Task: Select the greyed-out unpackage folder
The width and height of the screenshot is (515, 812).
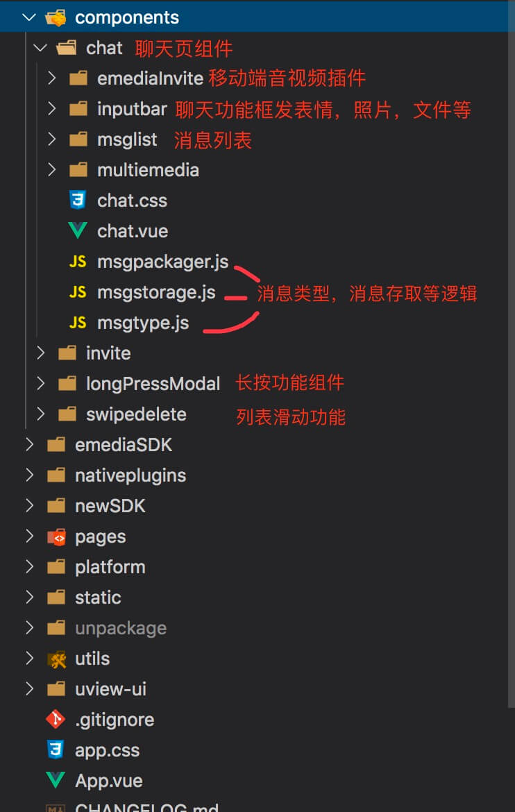Action: 121,628
